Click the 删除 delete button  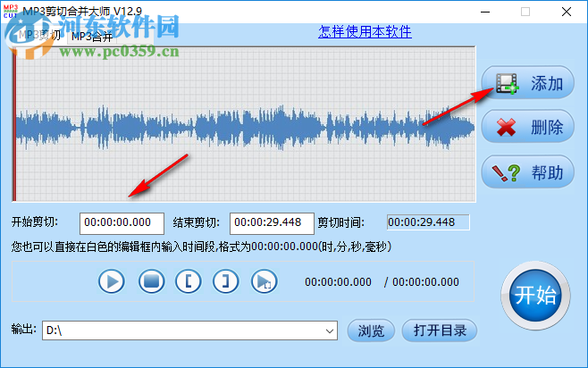[527, 127]
